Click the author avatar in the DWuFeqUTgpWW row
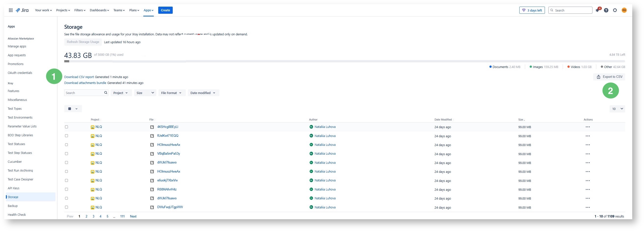The height and width of the screenshot is (231, 644). pos(311,207)
